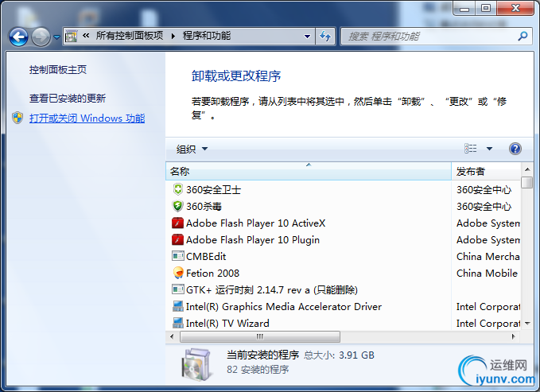Select the Fetion 2008 icon

178,273
